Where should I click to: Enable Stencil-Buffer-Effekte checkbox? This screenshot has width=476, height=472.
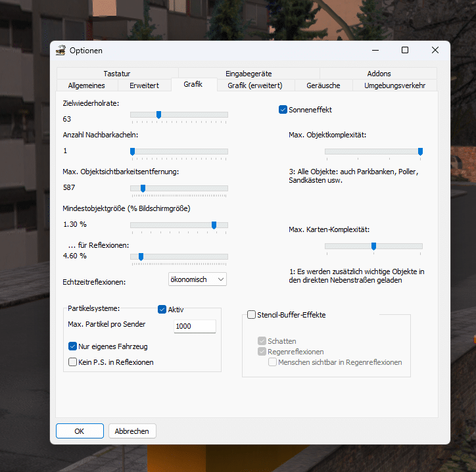251,315
